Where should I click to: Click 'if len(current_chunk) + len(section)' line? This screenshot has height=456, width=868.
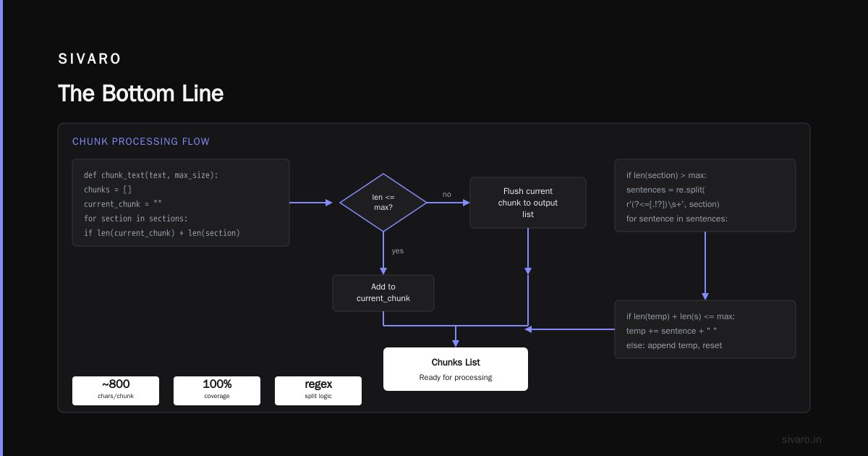162,233
